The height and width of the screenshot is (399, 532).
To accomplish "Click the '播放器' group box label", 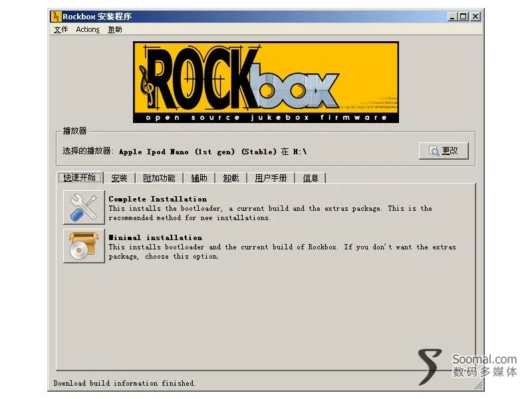I will click(74, 131).
